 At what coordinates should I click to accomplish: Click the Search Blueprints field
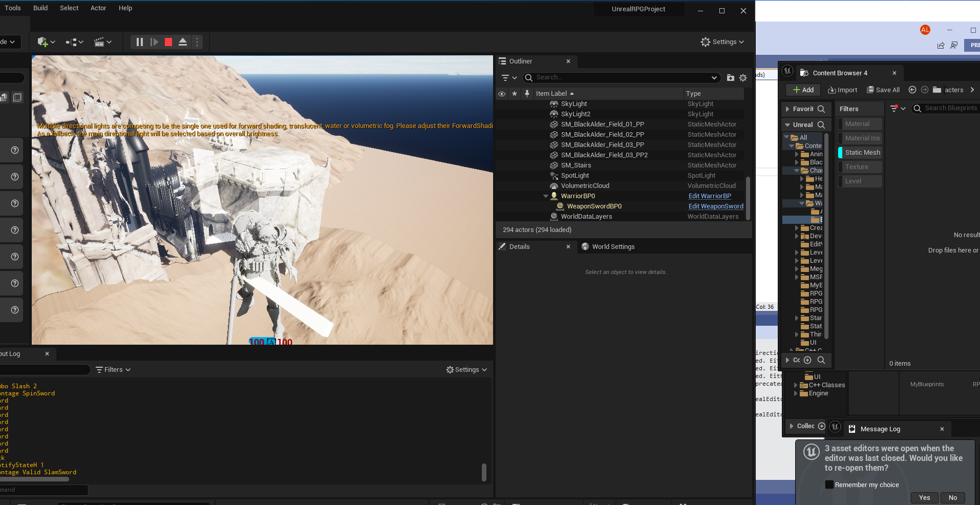[x=946, y=108]
